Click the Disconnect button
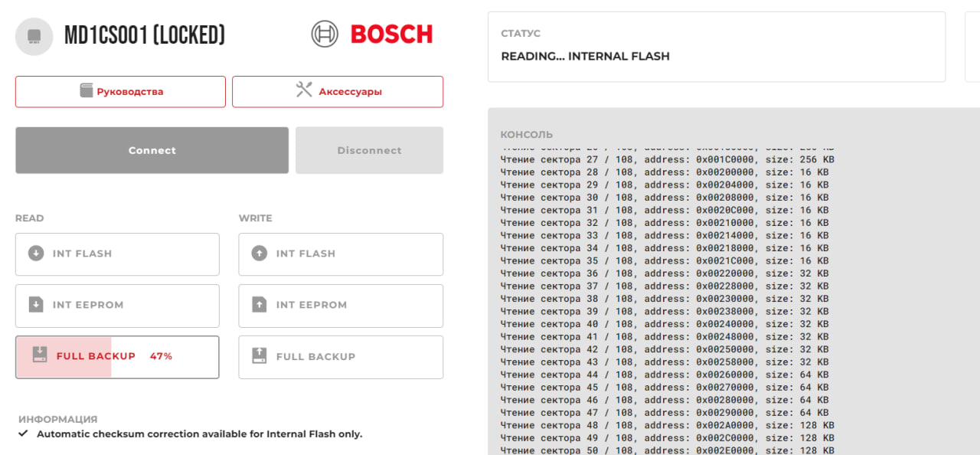 [x=369, y=150]
